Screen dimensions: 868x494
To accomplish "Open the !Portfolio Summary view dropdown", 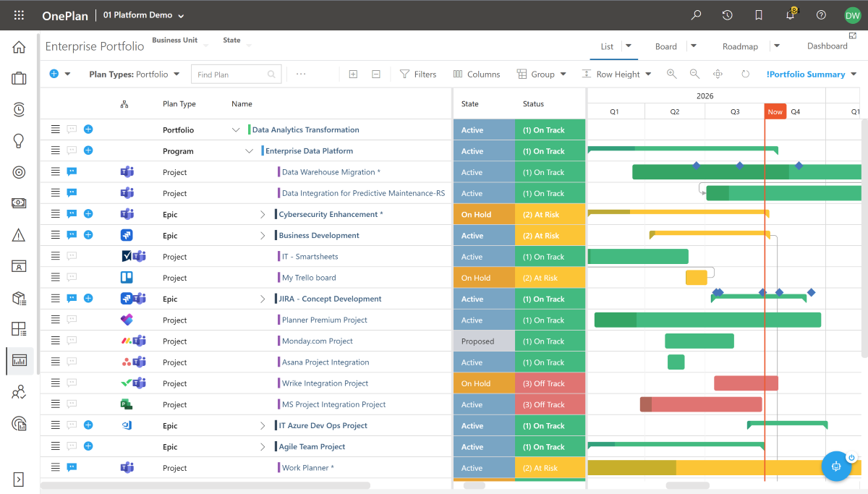I will tap(812, 74).
